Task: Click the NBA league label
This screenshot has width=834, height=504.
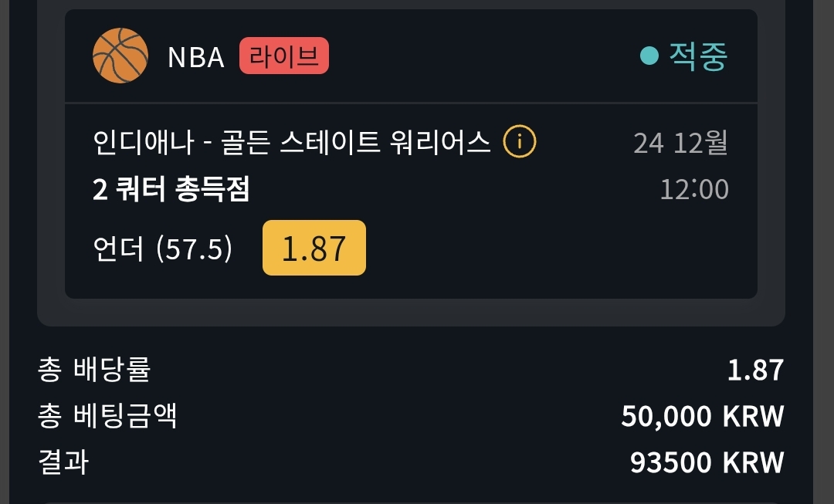Action: click(x=196, y=57)
